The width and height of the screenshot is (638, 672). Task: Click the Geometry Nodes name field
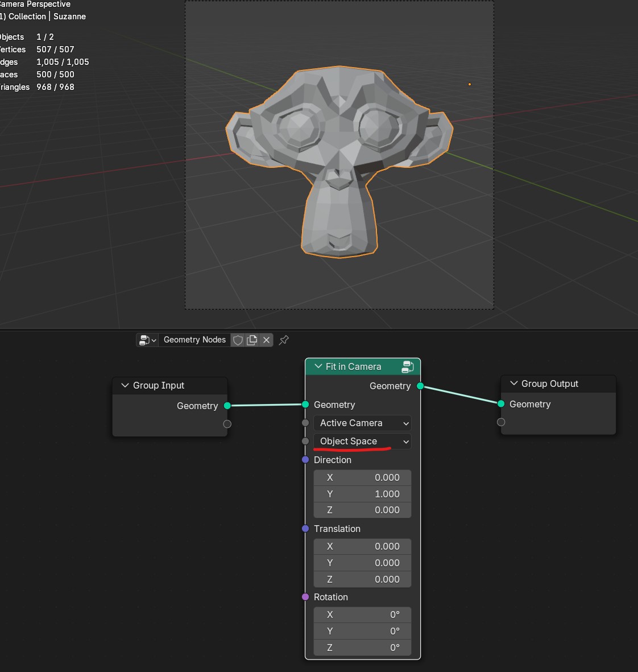(x=194, y=340)
